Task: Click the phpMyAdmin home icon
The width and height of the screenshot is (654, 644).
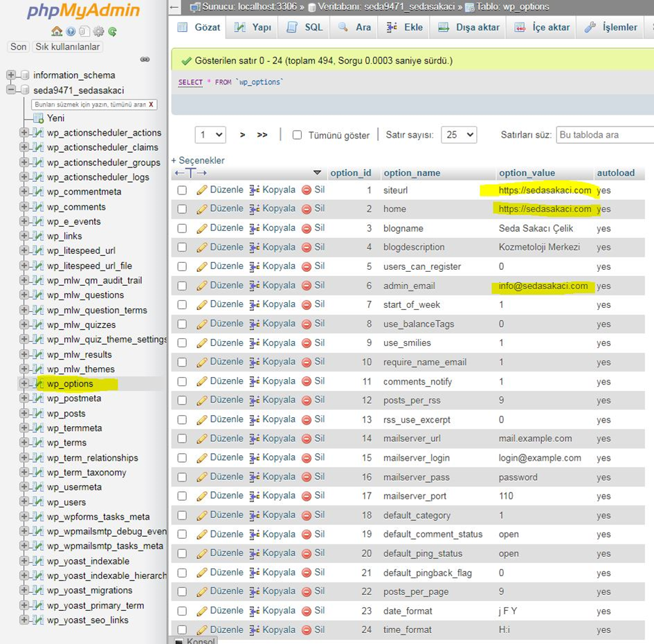Action: [x=57, y=31]
